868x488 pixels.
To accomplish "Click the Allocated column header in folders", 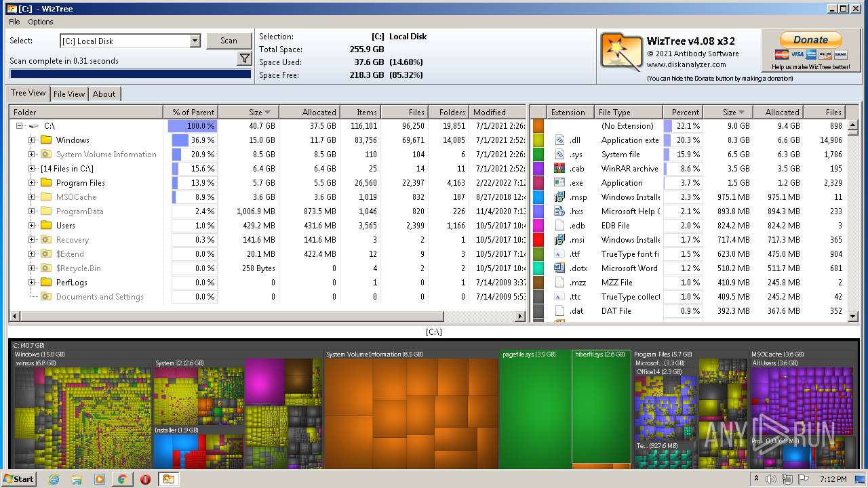I will [309, 113].
